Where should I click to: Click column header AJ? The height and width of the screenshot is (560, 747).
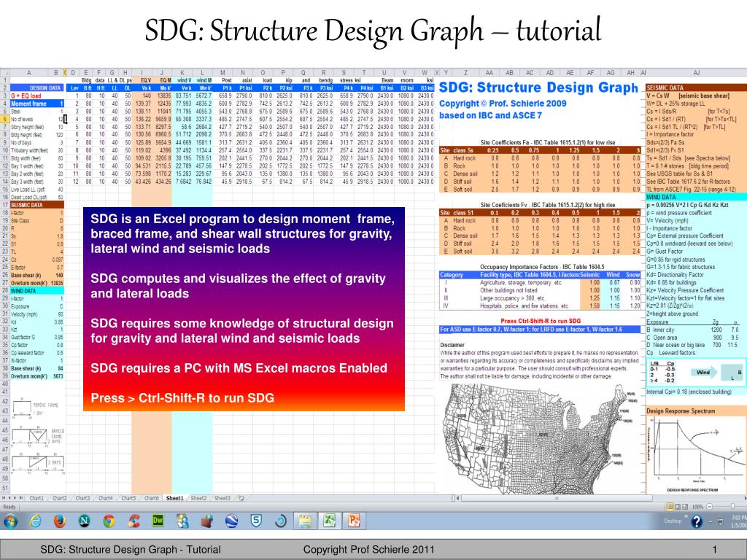696,73
